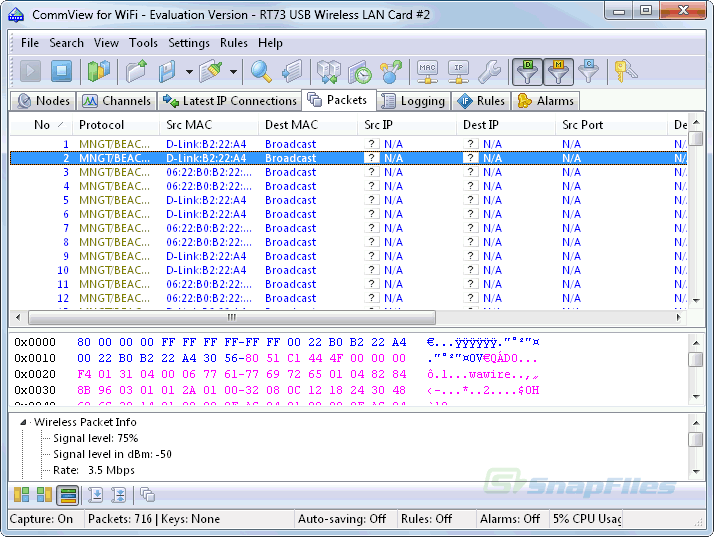Select packet number 5 row
Viewport: 714px width, 537px height.
click(348, 200)
